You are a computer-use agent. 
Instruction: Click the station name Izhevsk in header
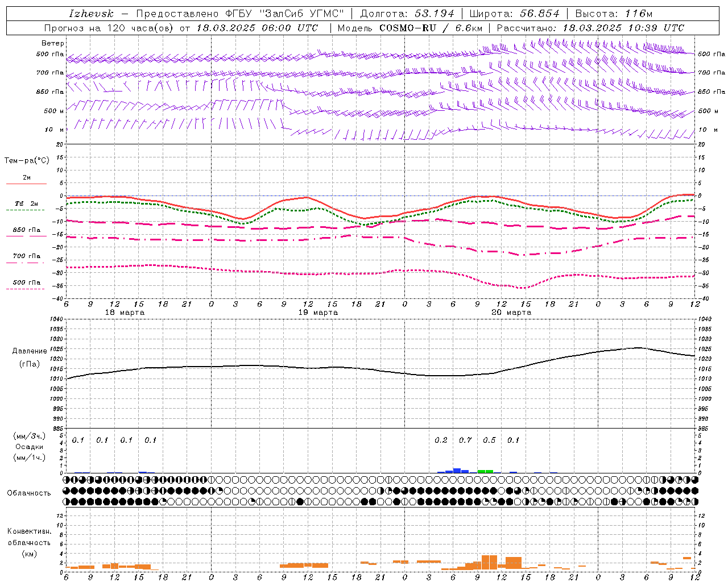point(91,14)
